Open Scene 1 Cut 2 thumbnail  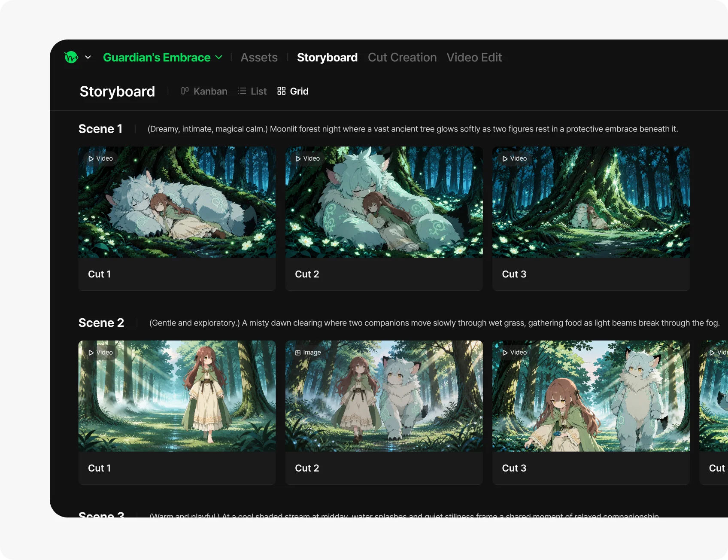(384, 202)
